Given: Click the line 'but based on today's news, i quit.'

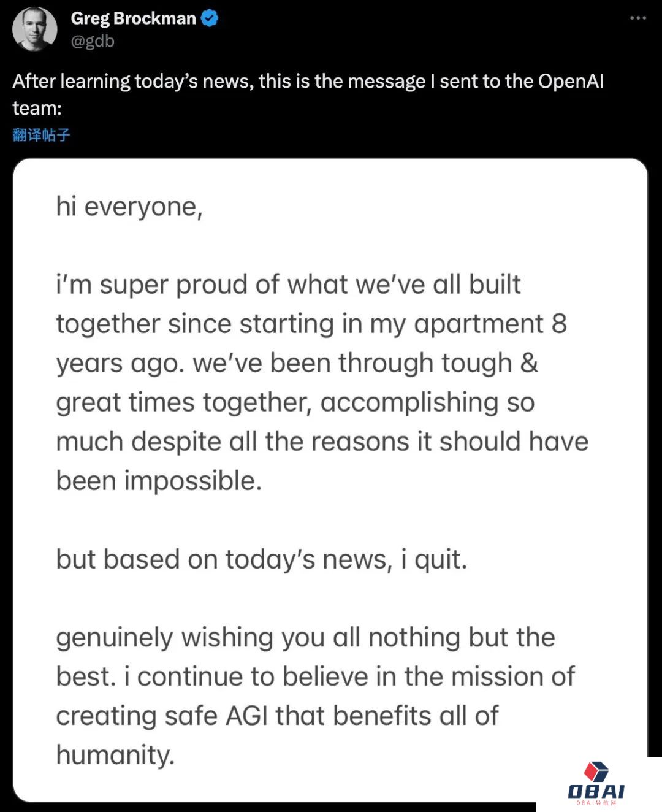Looking at the screenshot, I should (x=262, y=559).
